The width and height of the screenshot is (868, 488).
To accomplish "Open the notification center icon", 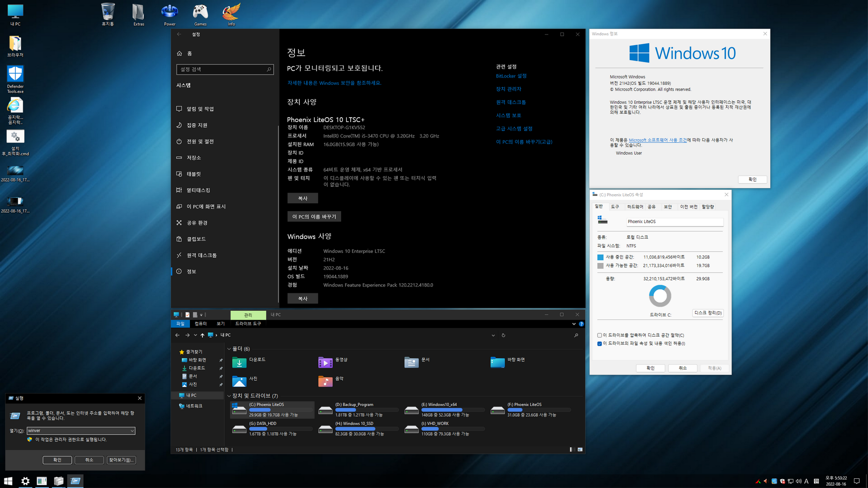I will point(857,481).
